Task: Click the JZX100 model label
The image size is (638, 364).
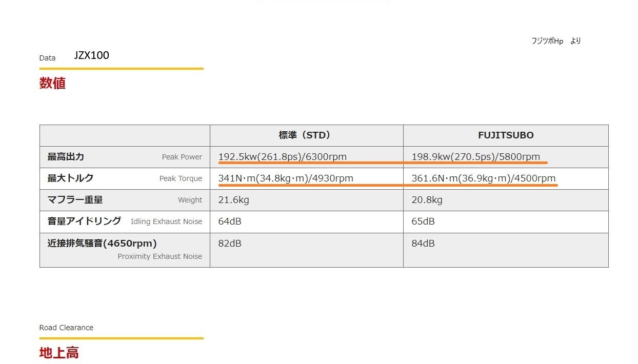Action: click(91, 55)
